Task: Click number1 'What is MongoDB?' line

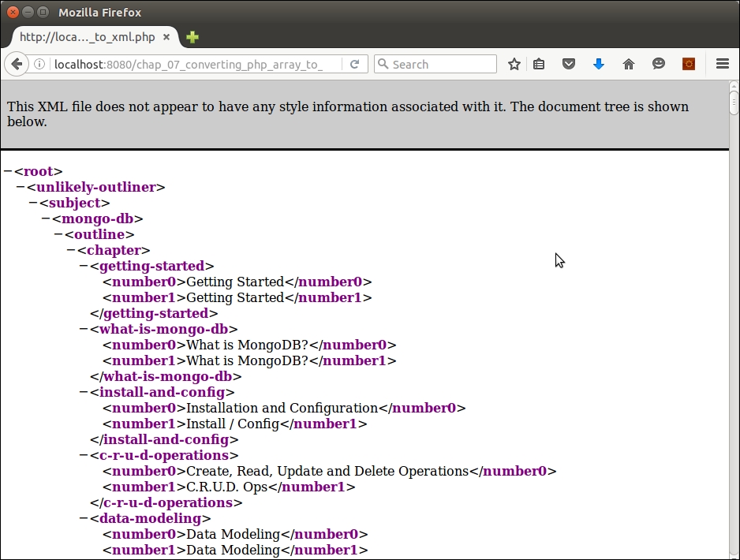Action: 249,360
